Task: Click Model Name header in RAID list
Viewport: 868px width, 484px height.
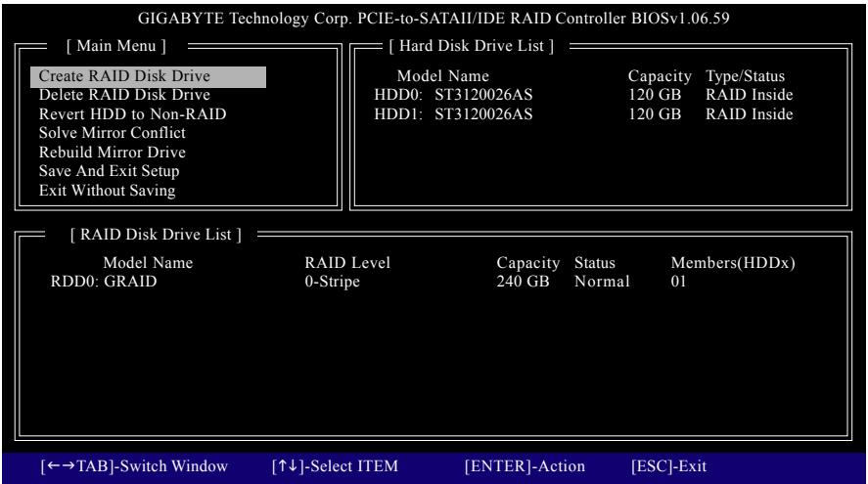Action: (x=148, y=263)
